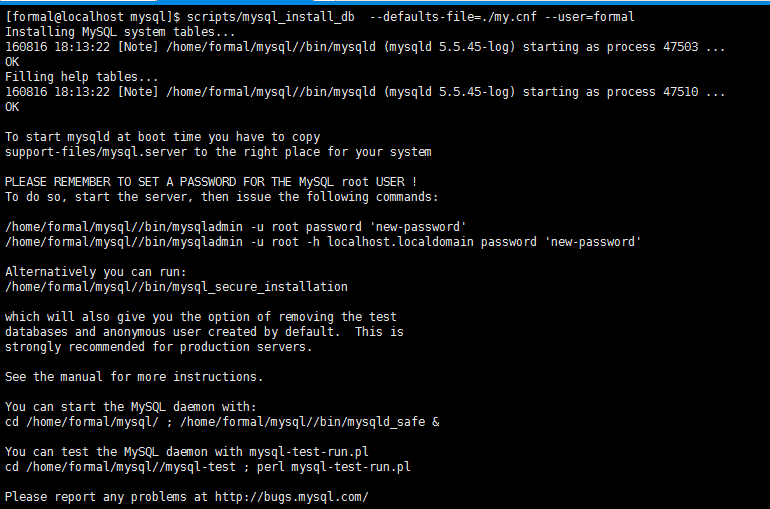Screen dimensions: 770x509
Task: Click the http://bugs.mysql.com/ URL
Action: point(292,497)
